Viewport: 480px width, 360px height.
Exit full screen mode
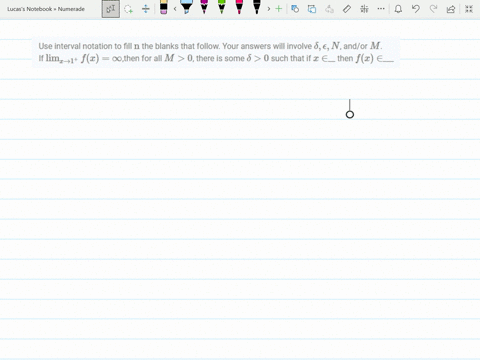[x=469, y=9]
